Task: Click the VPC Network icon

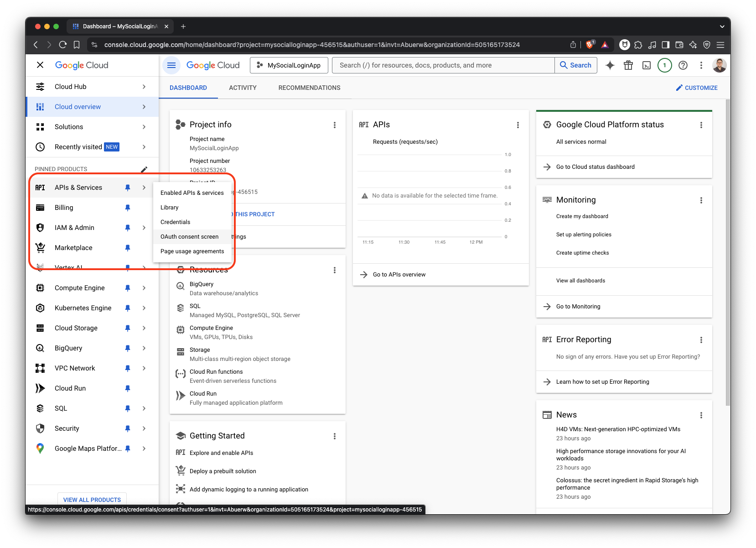Action: pyautogui.click(x=40, y=368)
